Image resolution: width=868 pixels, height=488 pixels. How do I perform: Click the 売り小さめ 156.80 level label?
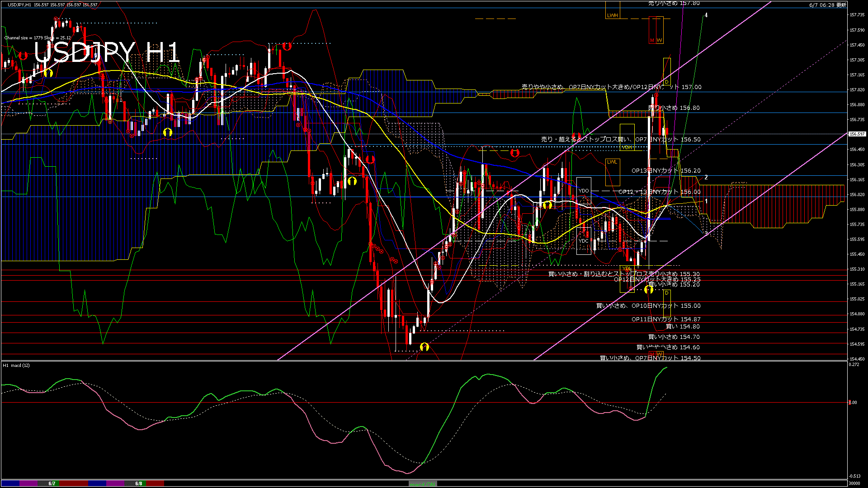674,108
